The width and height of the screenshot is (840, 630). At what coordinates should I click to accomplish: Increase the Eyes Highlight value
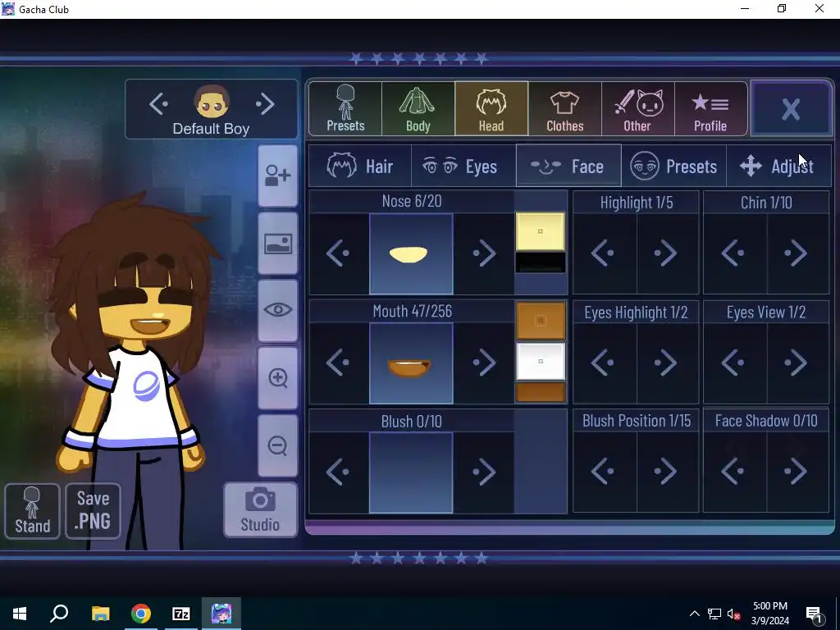point(668,363)
